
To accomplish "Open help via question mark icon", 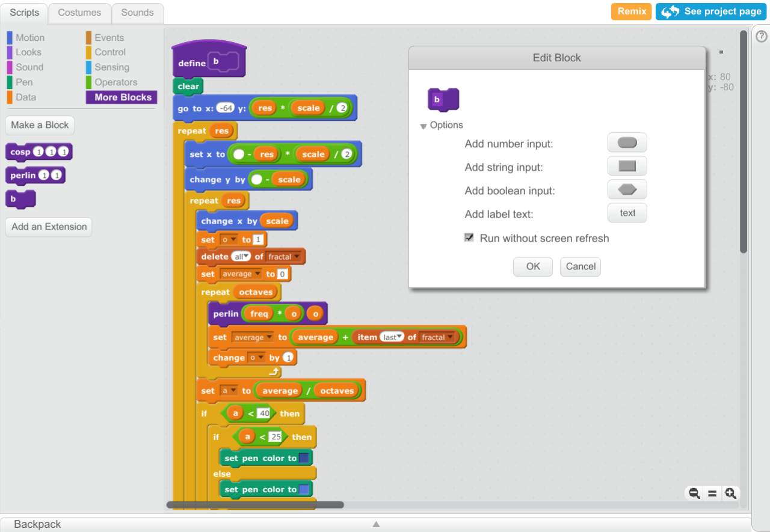I will 761,37.
